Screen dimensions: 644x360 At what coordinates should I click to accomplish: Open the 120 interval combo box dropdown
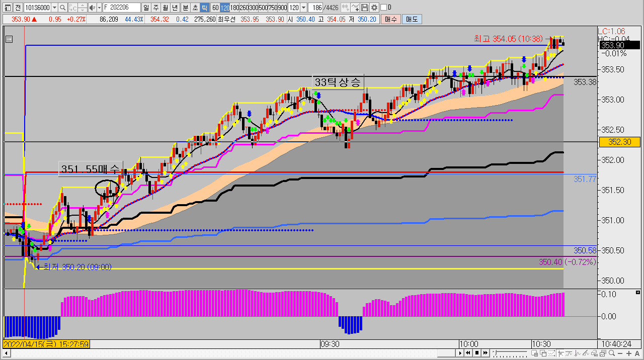[x=304, y=8]
